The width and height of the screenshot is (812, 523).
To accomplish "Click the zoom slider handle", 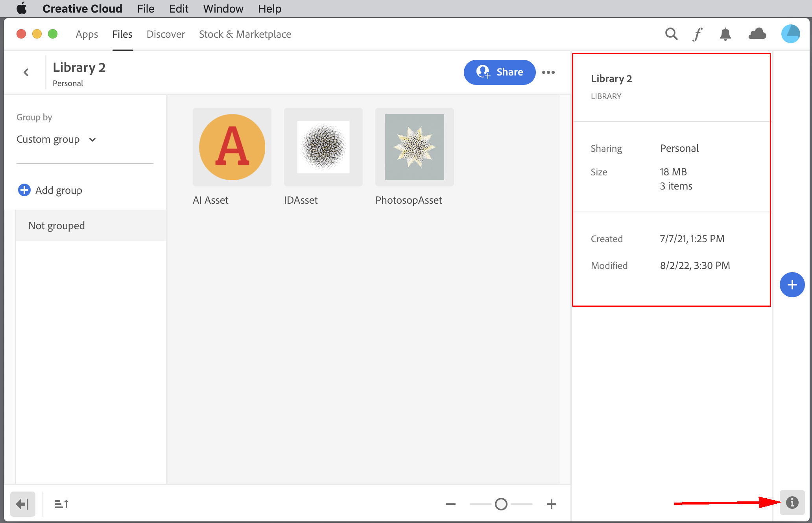I will tap(501, 504).
